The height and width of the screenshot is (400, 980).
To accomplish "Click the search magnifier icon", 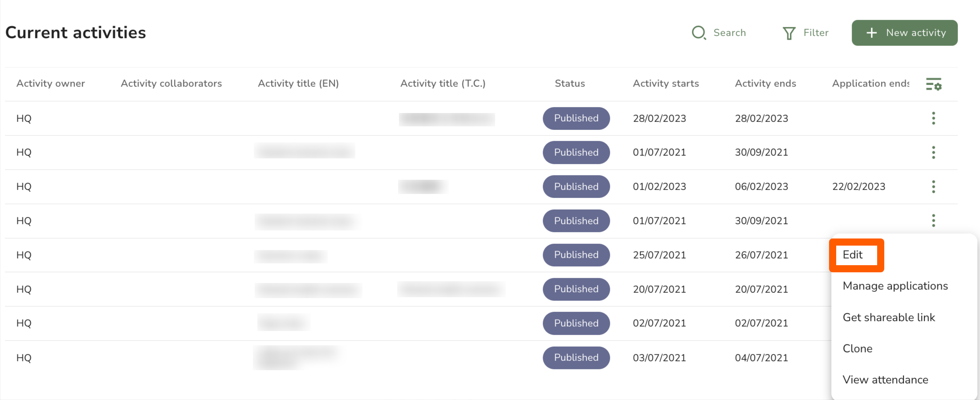I will (699, 32).
